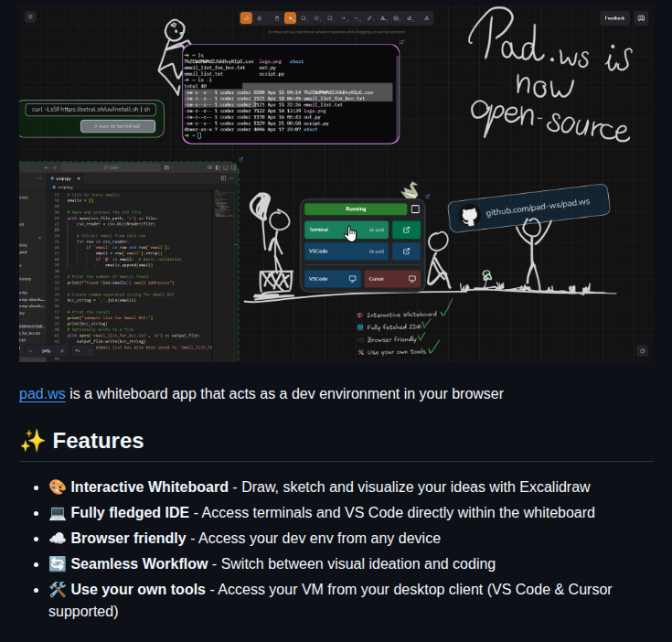Reset zoom via the 94% label
This screenshot has width=672, height=642.
tap(47, 351)
